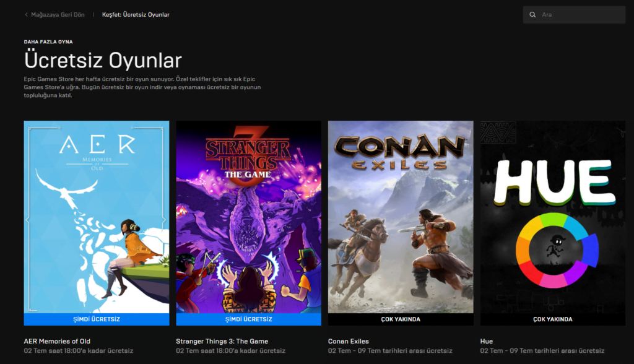Click ÇOK YAKINDA banner under Hue
This screenshot has height=364, width=634.
coord(553,319)
